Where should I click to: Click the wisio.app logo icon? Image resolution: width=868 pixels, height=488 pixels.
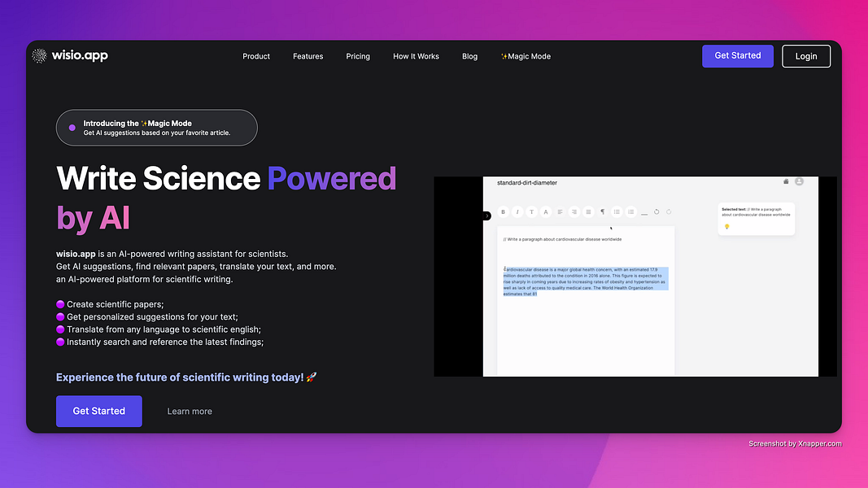(39, 55)
